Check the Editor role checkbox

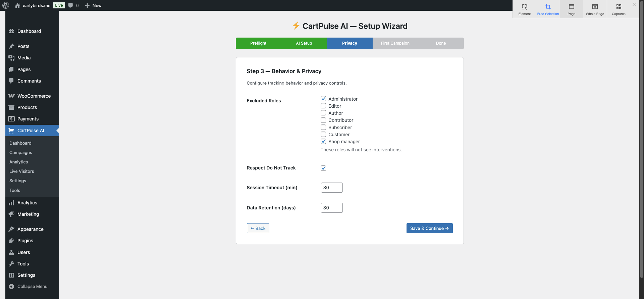click(x=323, y=106)
